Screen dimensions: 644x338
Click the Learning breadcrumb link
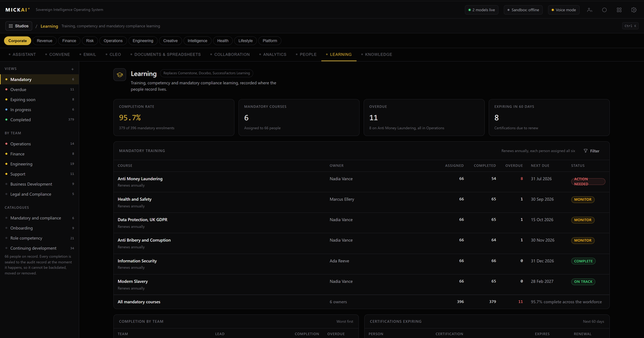49,26
